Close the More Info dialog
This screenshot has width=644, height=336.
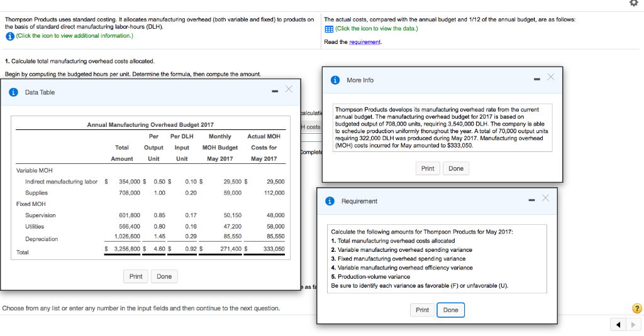(551, 77)
